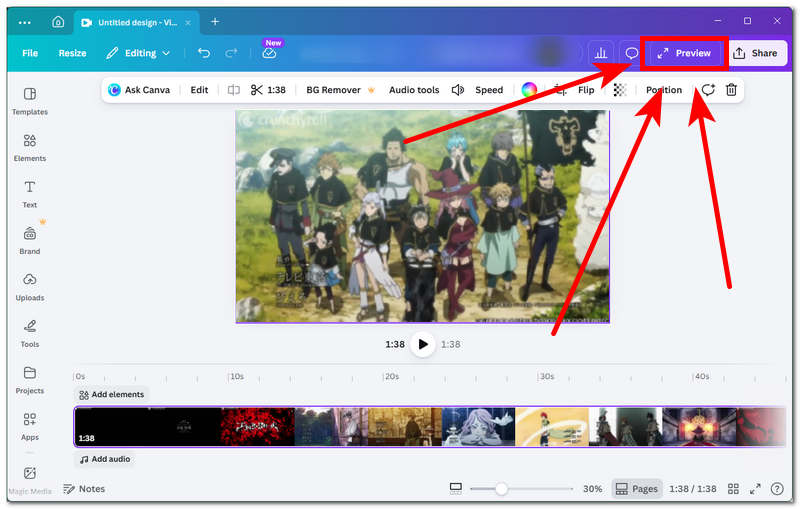The width and height of the screenshot is (800, 509).
Task: Open the Elements panel in sidebar
Action: (30, 147)
